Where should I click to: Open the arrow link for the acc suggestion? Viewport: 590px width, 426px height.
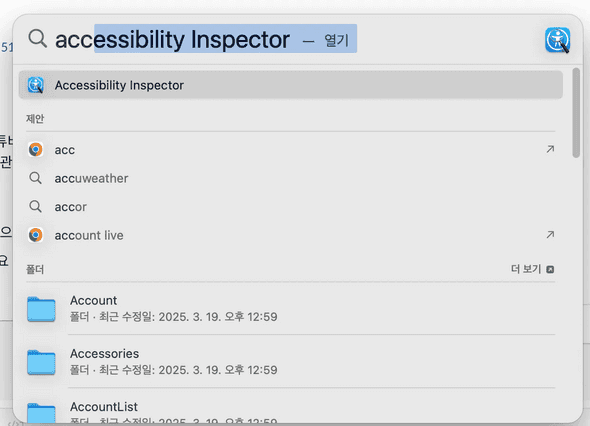(550, 149)
